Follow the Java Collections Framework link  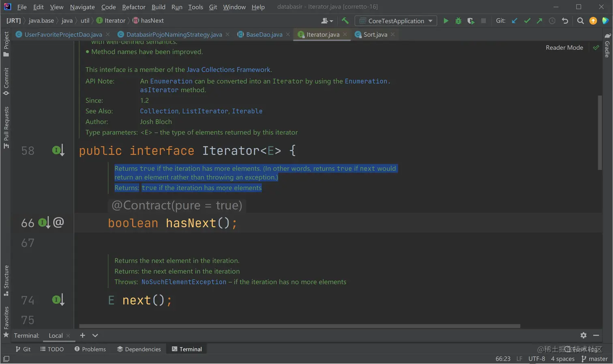pyautogui.click(x=228, y=70)
